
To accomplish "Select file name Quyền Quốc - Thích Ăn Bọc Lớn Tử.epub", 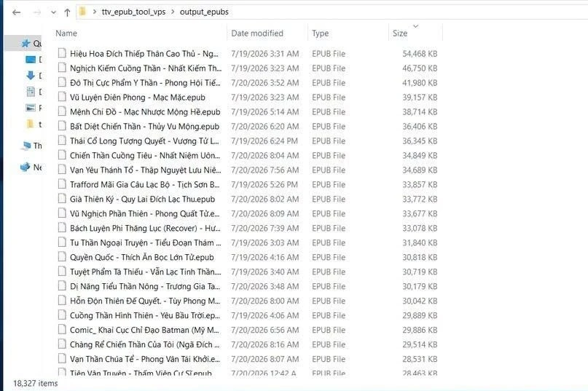I will point(142,258).
